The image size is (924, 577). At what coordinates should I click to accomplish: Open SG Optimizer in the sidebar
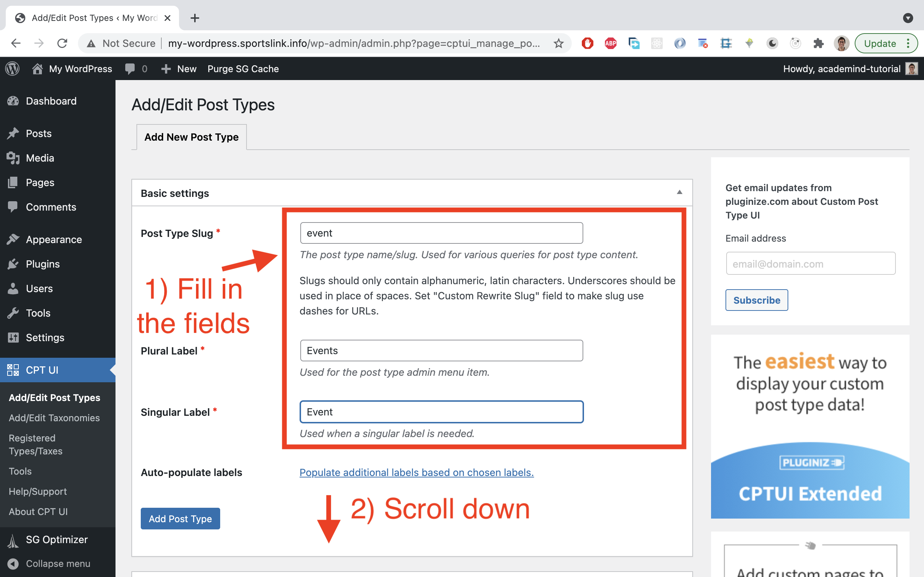pos(56,539)
